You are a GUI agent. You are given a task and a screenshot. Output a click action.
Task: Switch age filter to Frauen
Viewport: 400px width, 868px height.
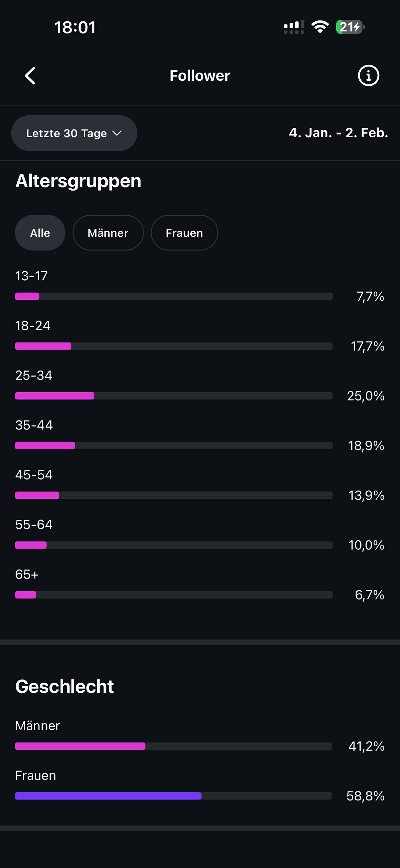click(x=184, y=233)
